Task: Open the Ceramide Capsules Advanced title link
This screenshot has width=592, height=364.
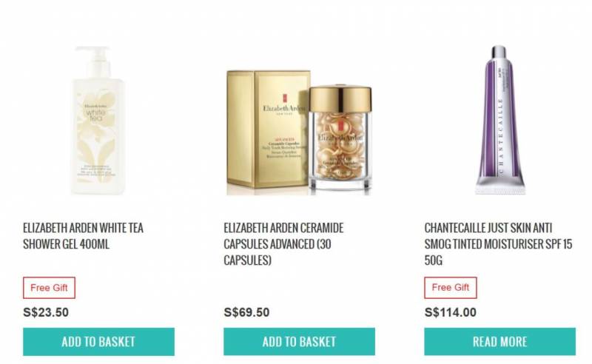Action: point(283,244)
